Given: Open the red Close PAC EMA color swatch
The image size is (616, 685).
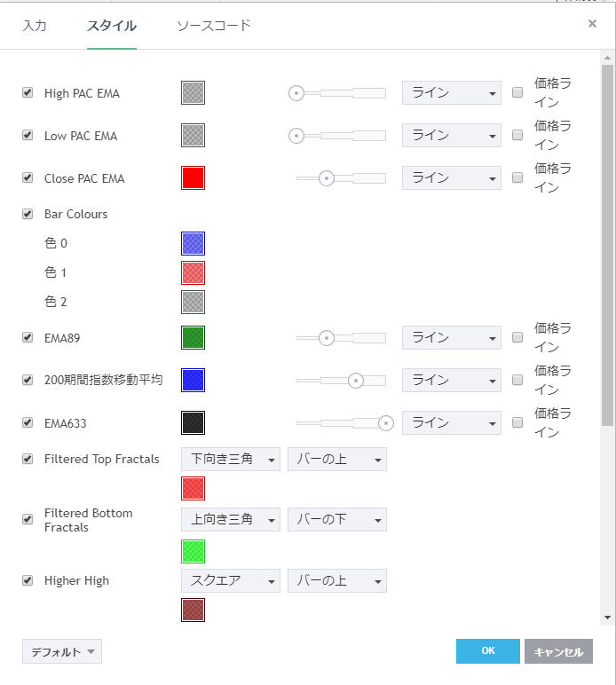Looking at the screenshot, I should click(193, 178).
